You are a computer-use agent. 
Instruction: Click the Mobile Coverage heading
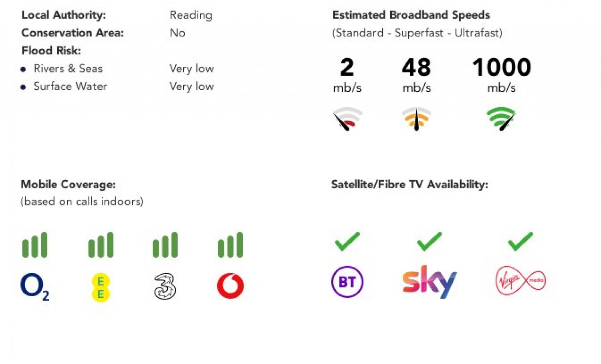point(68,185)
